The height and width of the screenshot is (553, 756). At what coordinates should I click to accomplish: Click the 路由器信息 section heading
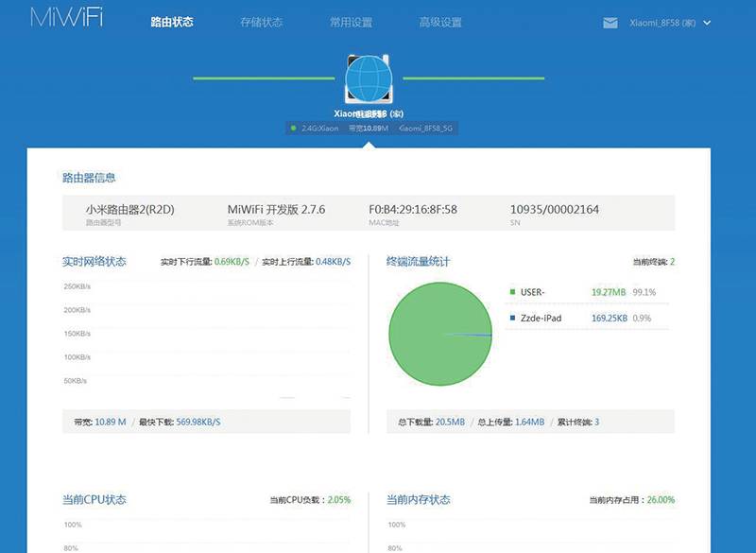(x=89, y=178)
